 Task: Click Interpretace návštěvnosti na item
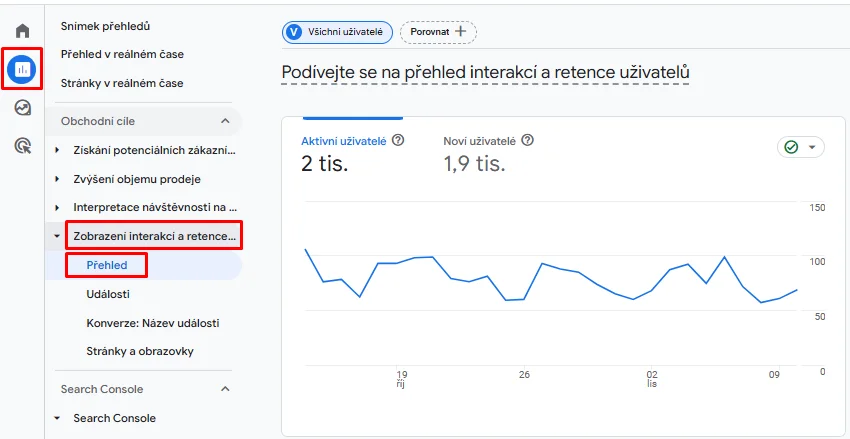(x=155, y=207)
